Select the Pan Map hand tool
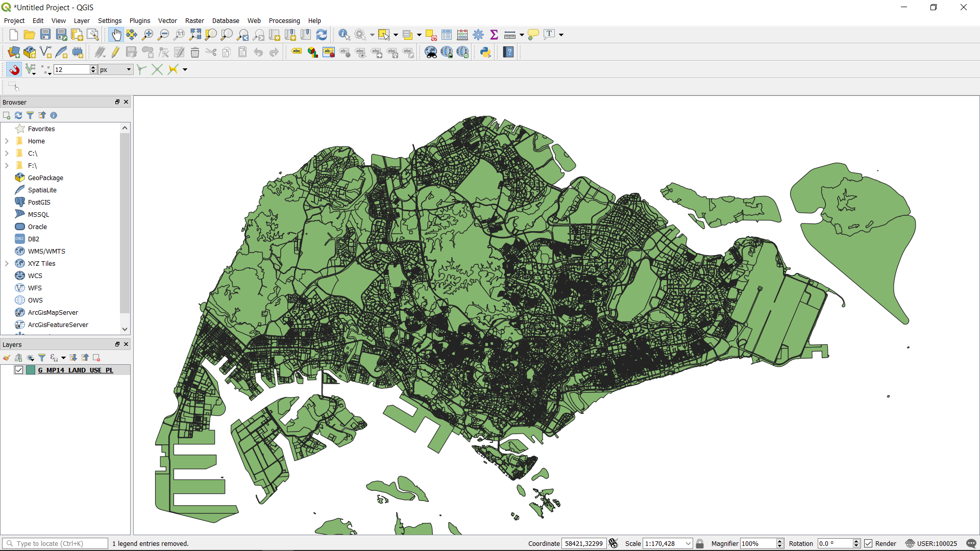The width and height of the screenshot is (980, 551). (x=116, y=35)
